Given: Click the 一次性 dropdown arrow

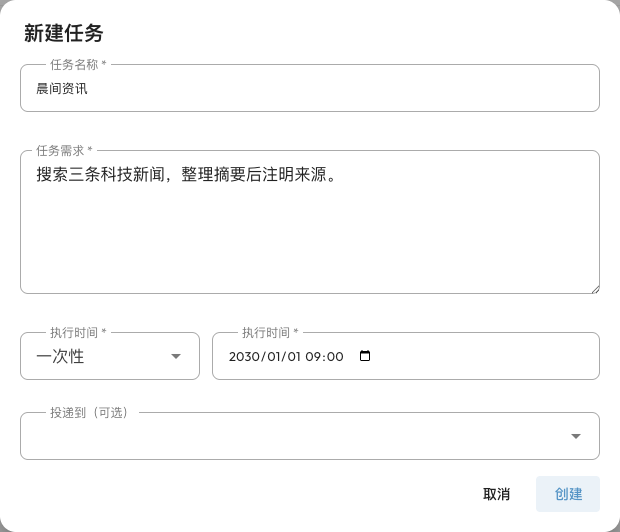Looking at the screenshot, I should pos(176,356).
